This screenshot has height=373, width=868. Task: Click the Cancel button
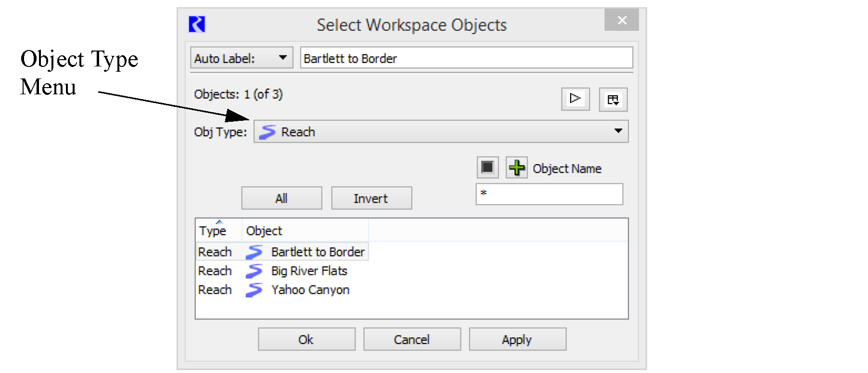(x=412, y=339)
